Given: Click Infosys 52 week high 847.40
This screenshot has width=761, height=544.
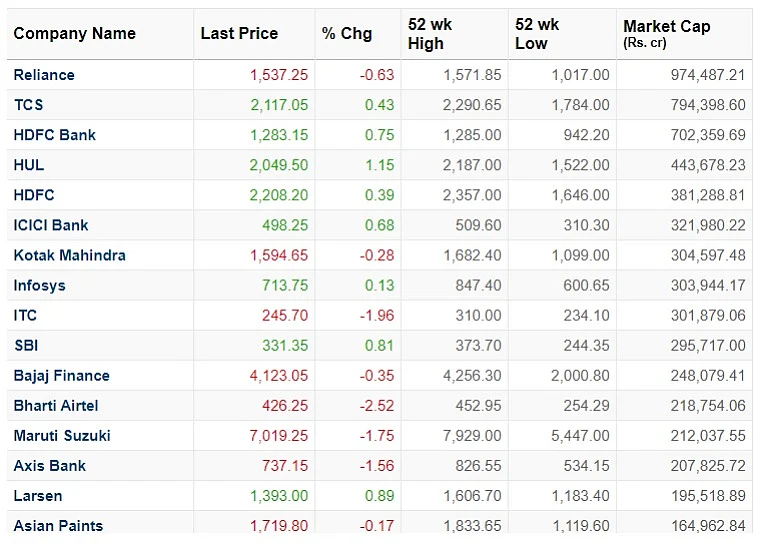Looking at the screenshot, I should (478, 285).
